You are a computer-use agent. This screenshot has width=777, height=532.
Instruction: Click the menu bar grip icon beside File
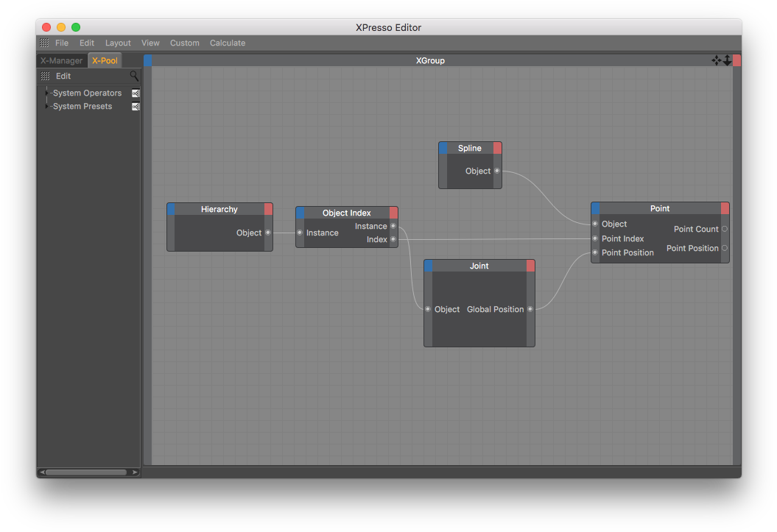coord(45,43)
